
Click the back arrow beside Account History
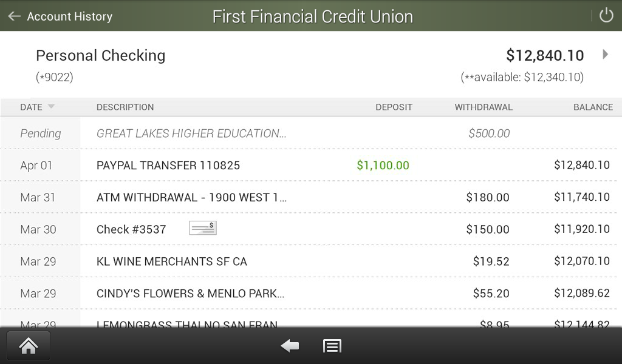(x=13, y=16)
